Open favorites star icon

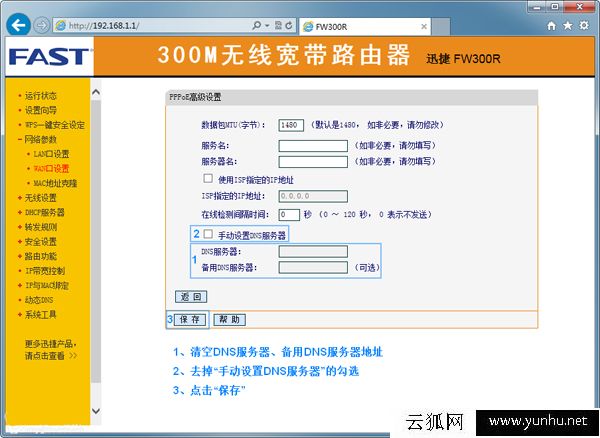(568, 26)
